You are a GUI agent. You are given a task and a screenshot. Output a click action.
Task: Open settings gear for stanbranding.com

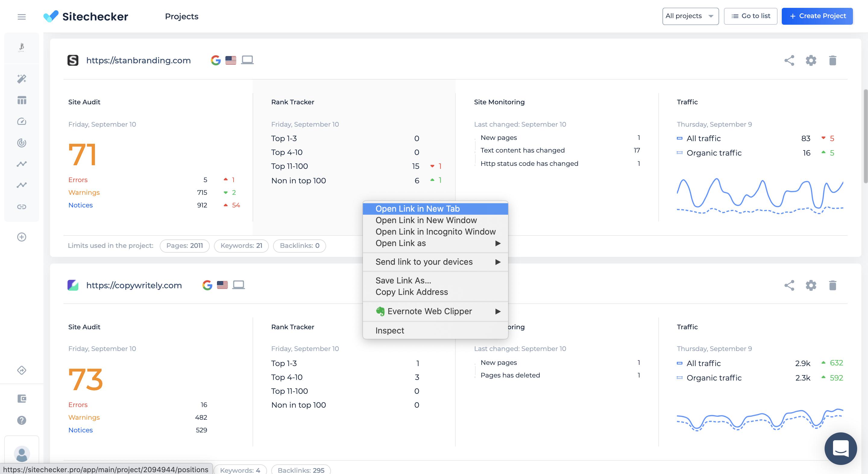pyautogui.click(x=811, y=60)
